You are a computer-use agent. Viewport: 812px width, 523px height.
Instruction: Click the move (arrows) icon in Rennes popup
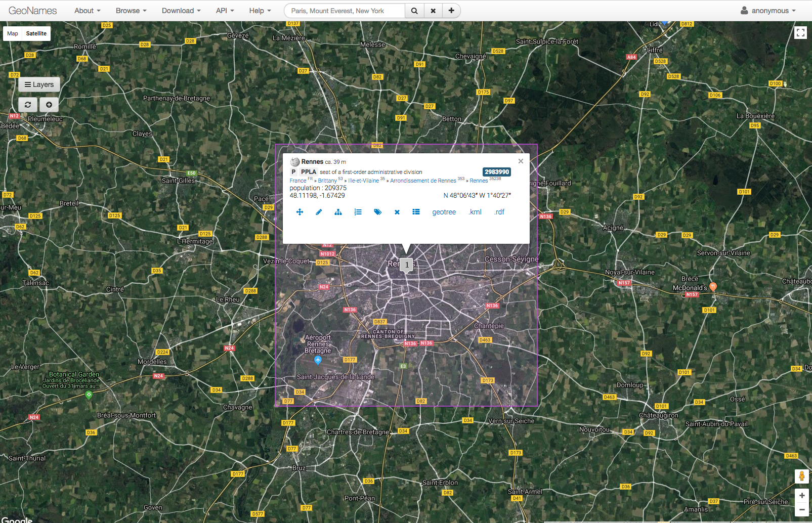click(300, 212)
